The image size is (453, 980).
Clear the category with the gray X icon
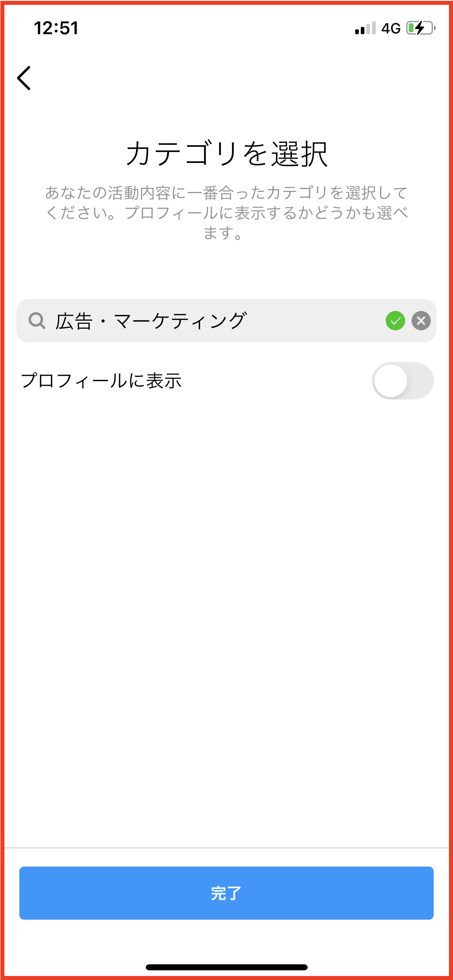(421, 321)
